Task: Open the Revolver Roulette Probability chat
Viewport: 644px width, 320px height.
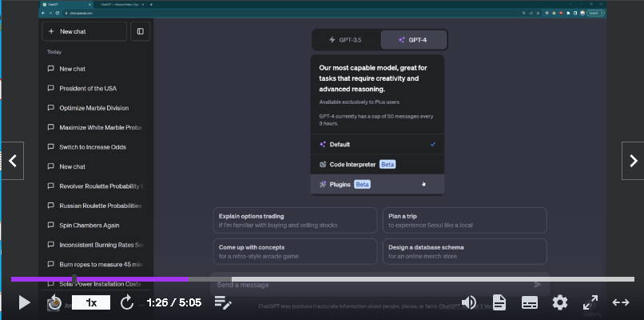Action: tap(95, 186)
